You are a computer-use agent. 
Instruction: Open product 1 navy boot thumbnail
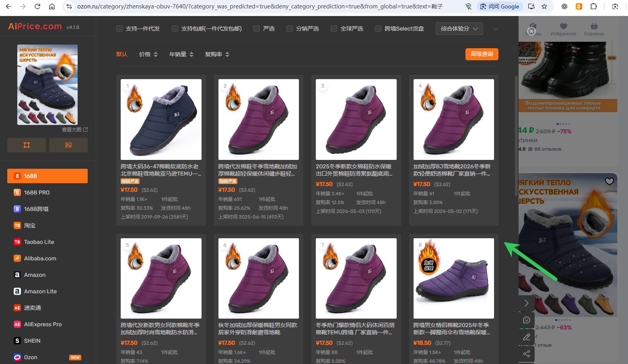[161, 119]
